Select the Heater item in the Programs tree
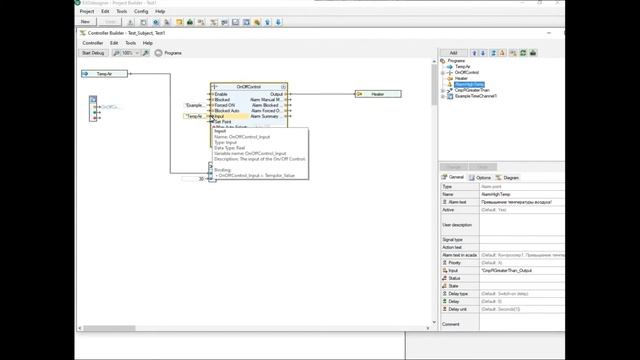 (x=461, y=78)
